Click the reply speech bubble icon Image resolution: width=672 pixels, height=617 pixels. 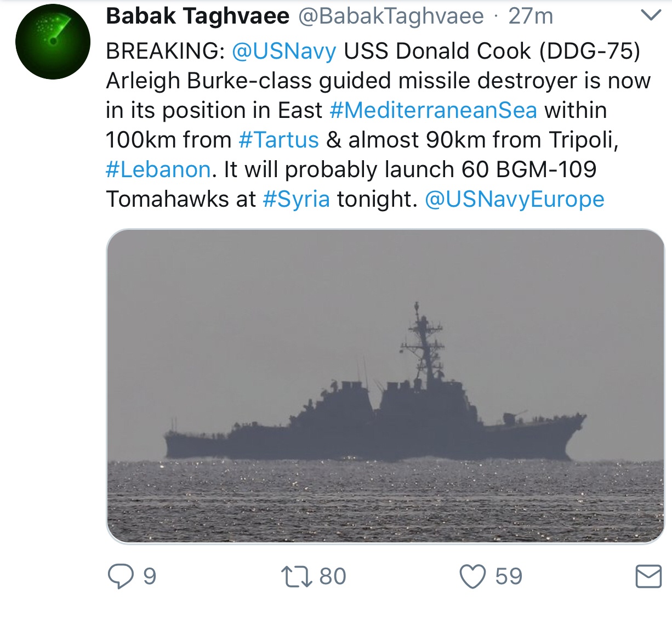(x=120, y=577)
